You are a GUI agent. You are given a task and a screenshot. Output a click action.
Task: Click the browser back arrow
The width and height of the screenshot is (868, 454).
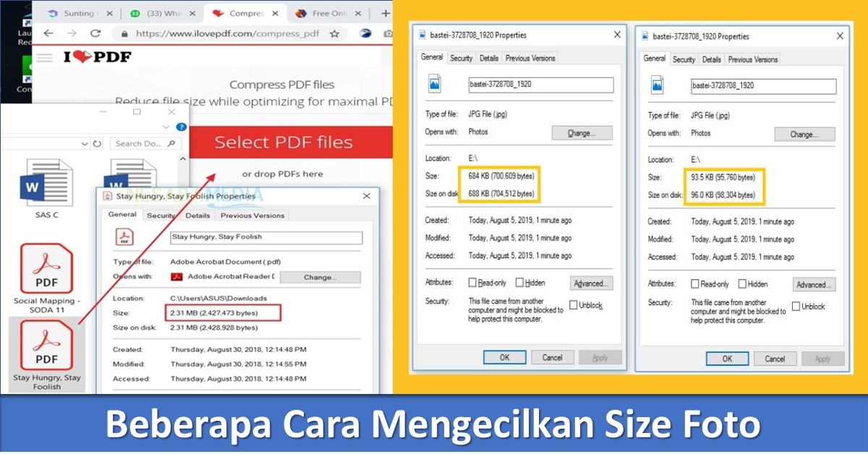[x=48, y=33]
